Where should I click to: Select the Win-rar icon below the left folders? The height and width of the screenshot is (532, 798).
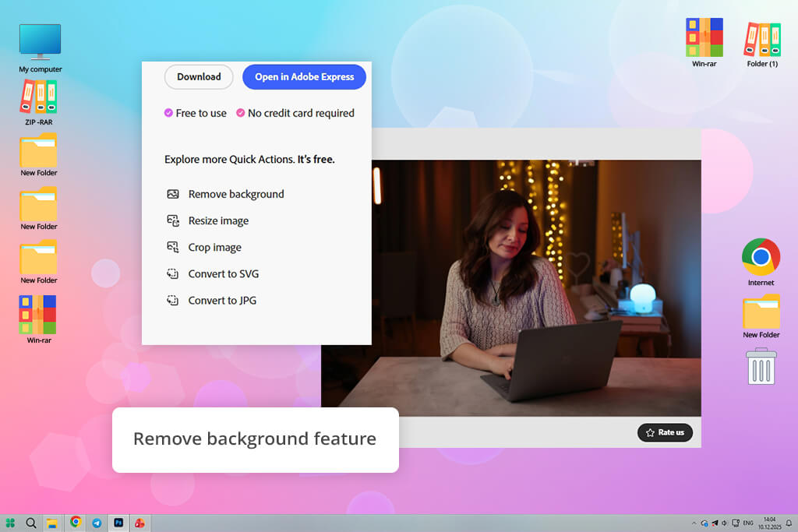tap(39, 319)
